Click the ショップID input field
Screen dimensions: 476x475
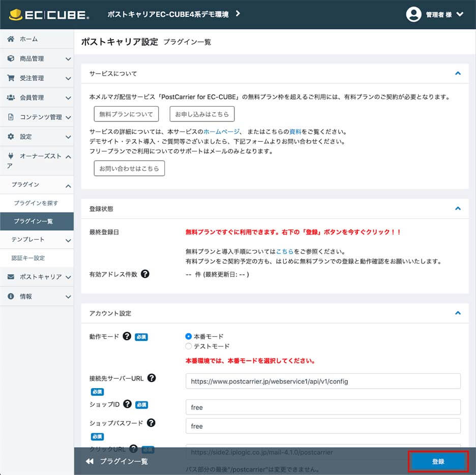[323, 407]
